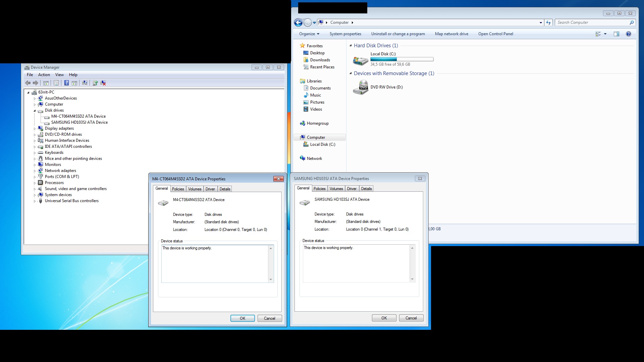Viewport: 644px width, 362px height.
Task: Change the view using the explorer view icon
Action: click(x=598, y=34)
